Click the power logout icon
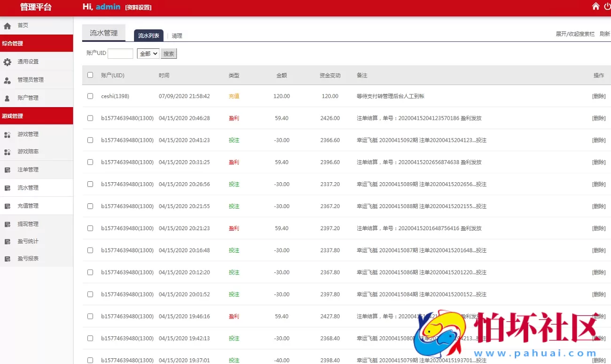This screenshot has width=611, height=364. (607, 6)
